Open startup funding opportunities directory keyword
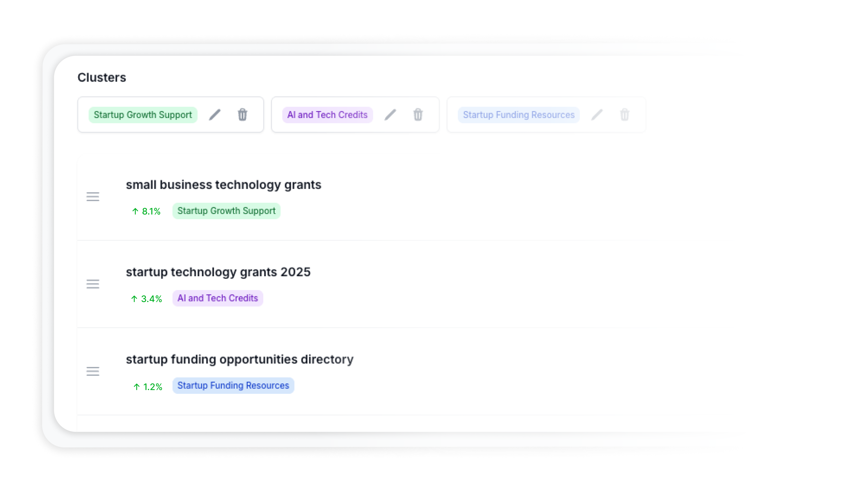Viewport: 868px width, 490px height. 240,359
